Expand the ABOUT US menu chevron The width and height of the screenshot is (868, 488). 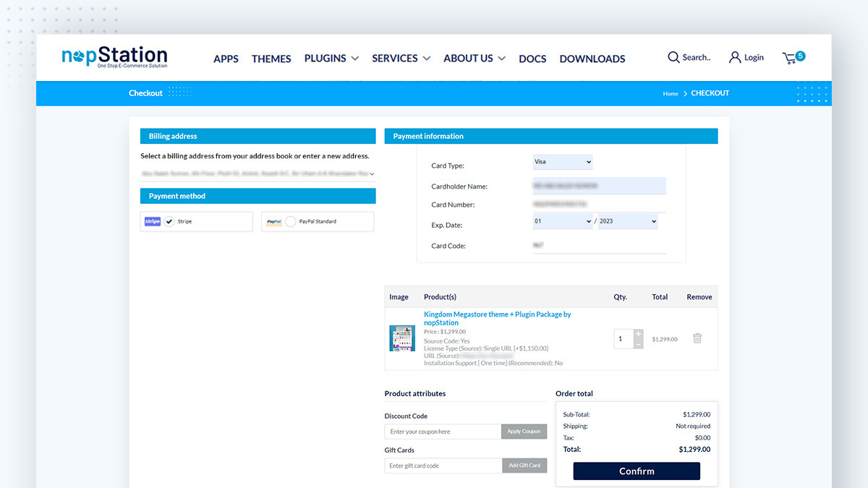tap(501, 59)
